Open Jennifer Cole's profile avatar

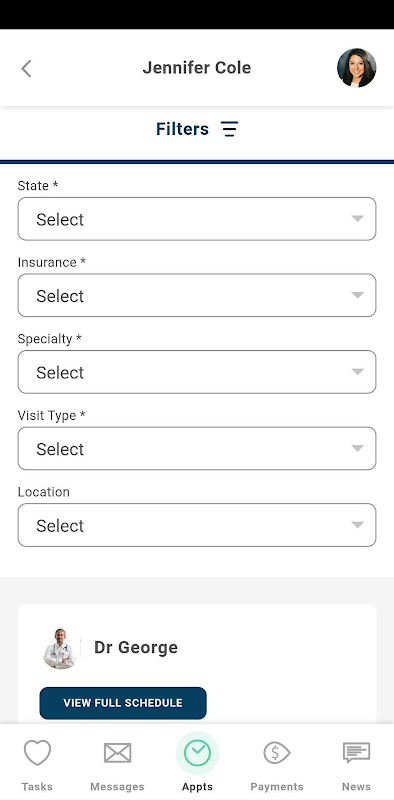(357, 68)
